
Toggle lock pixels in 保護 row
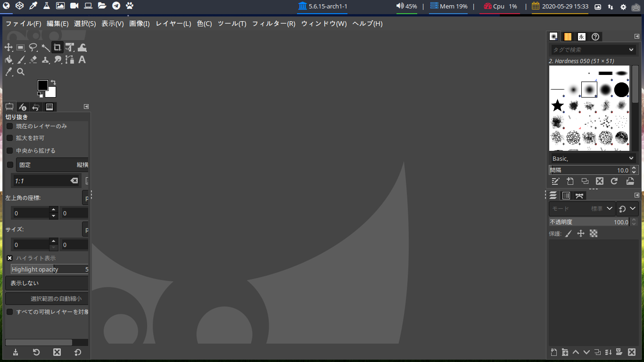tap(569, 233)
